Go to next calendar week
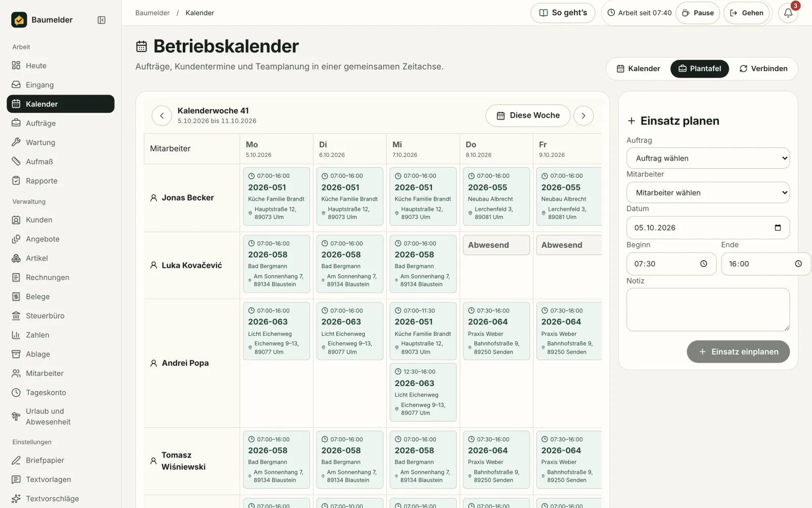Screen dimensions: 812x508 coord(584,116)
